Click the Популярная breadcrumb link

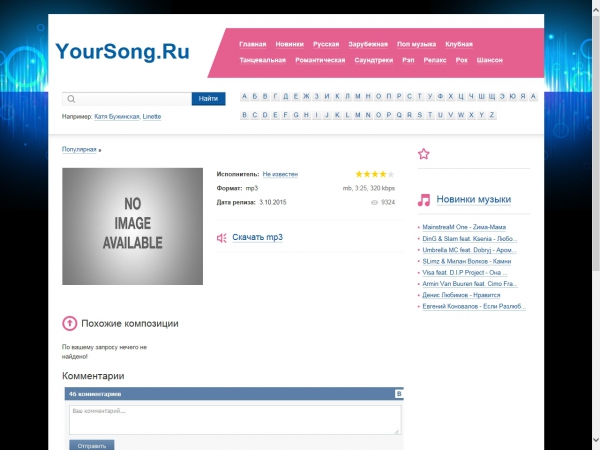[79, 149]
